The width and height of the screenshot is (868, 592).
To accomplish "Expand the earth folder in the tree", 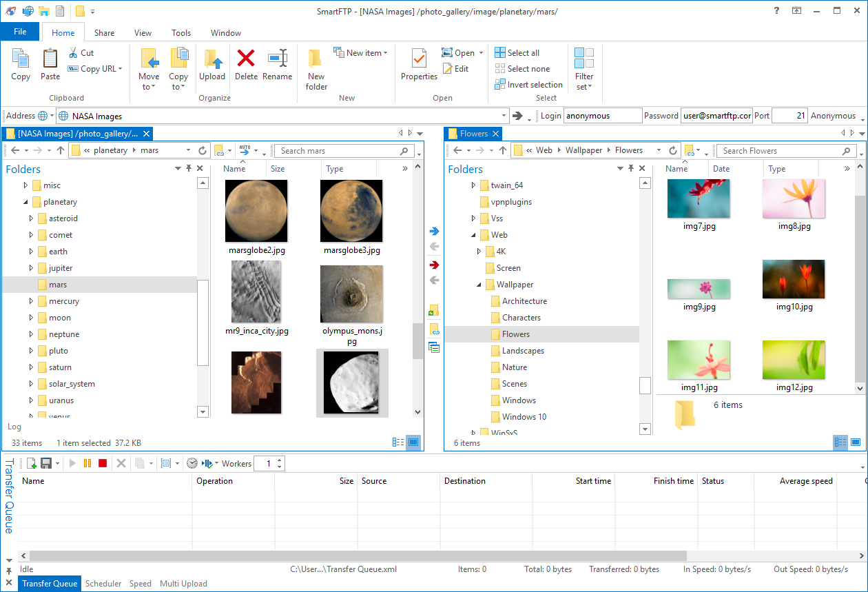I will [30, 252].
